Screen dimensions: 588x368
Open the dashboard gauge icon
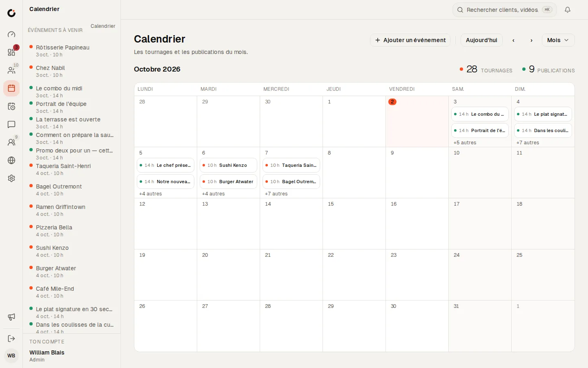(x=11, y=34)
